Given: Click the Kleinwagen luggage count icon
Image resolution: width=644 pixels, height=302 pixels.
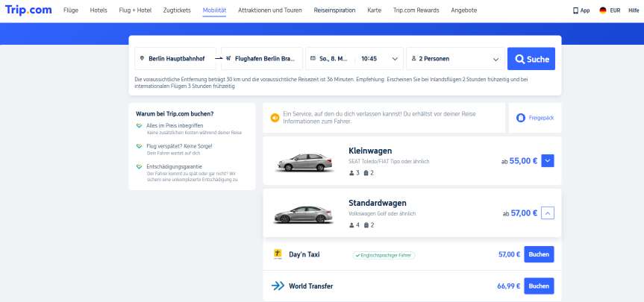Looking at the screenshot, I should coord(366,173).
